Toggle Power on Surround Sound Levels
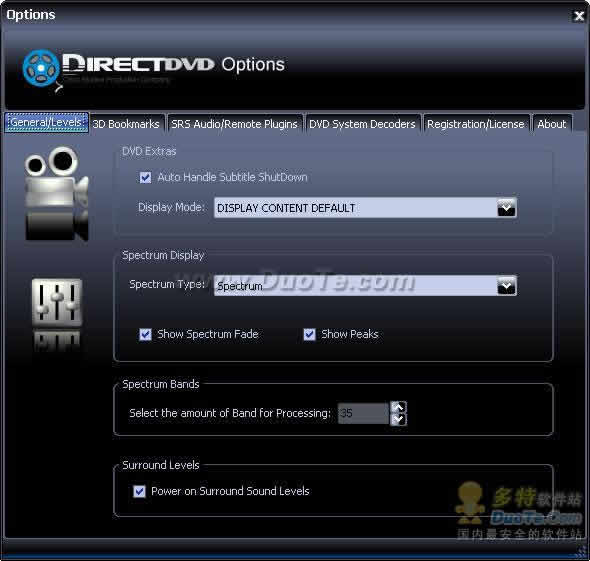Screen dimensions: 590x561 point(139,491)
